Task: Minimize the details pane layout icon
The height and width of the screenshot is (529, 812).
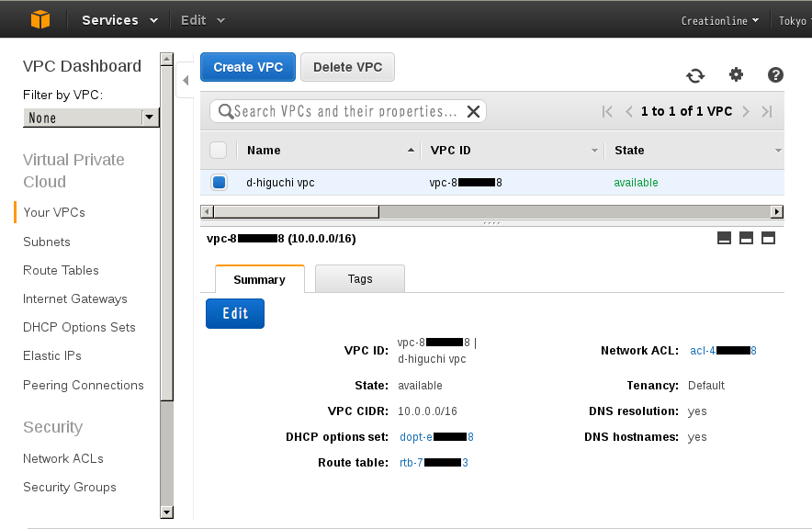Action: (x=724, y=238)
